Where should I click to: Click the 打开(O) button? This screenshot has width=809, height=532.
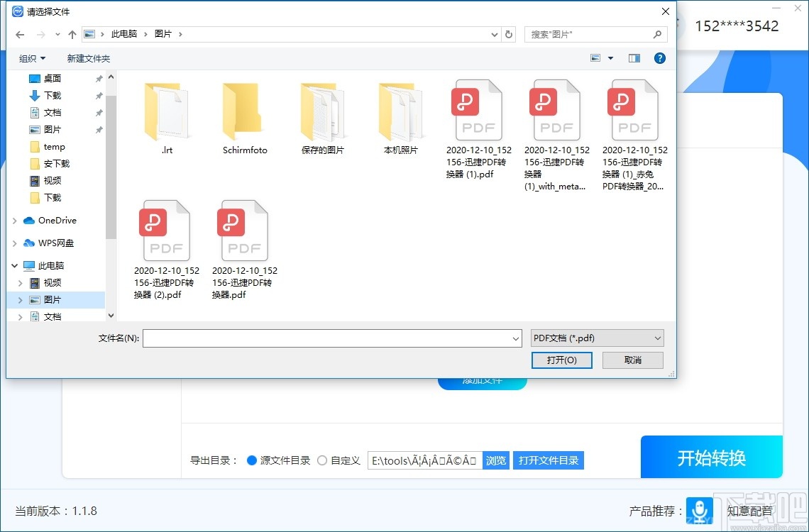point(561,360)
